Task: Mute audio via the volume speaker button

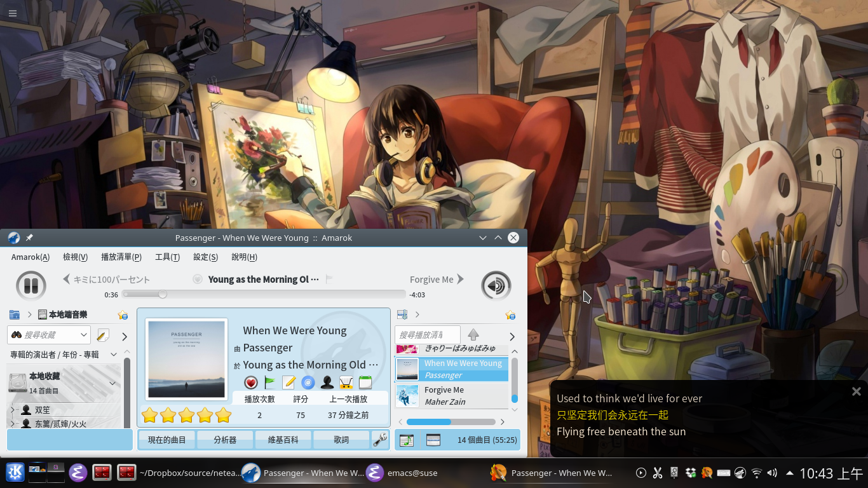Action: click(x=496, y=286)
